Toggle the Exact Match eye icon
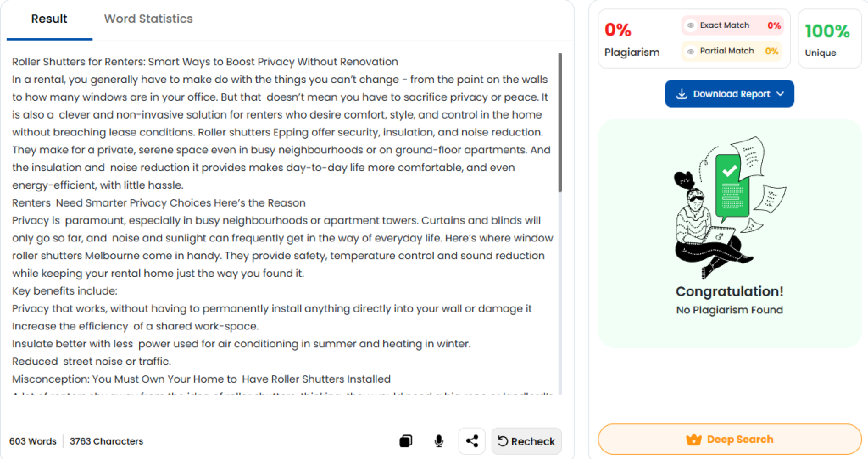This screenshot has width=868, height=459. point(691,25)
